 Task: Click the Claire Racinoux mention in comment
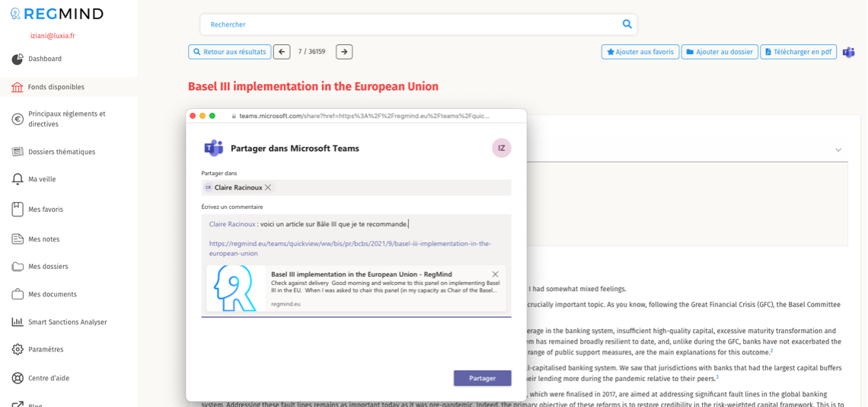pos(232,224)
